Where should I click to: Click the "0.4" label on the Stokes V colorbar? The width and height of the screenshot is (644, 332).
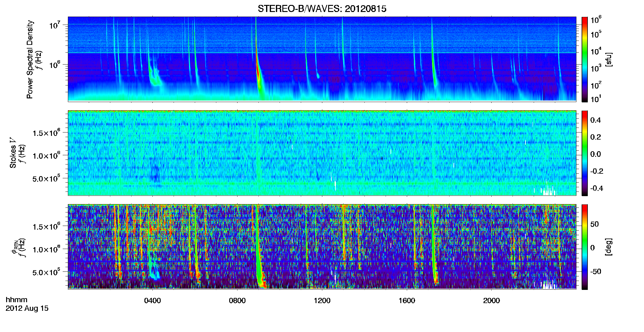(x=595, y=120)
